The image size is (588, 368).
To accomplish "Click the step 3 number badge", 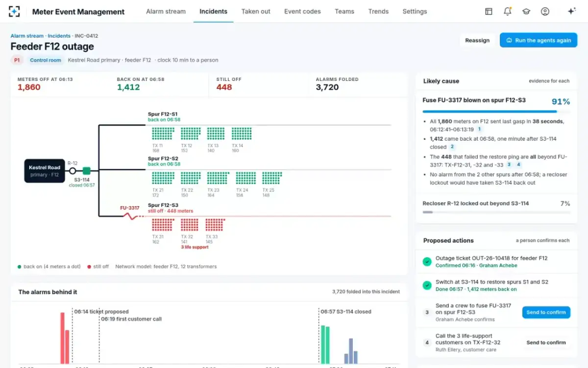I will coord(427,312).
